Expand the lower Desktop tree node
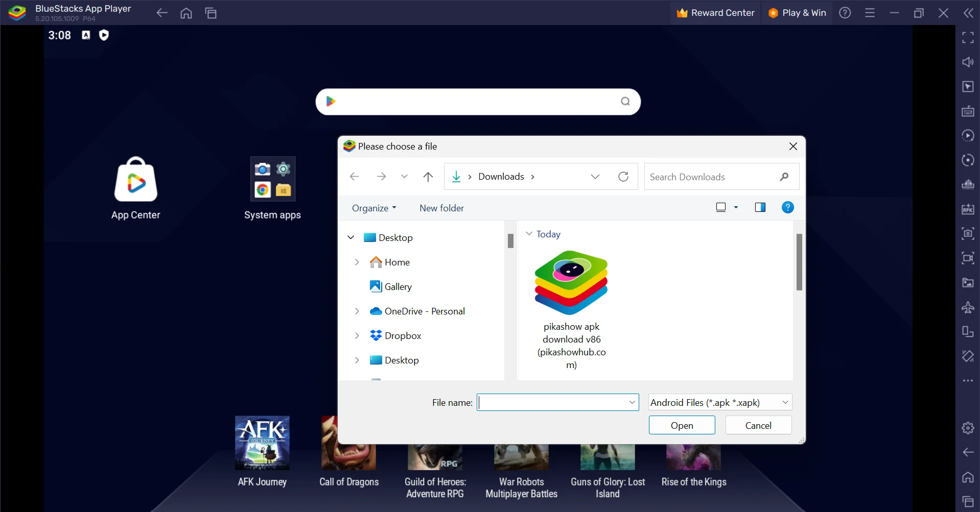The height and width of the screenshot is (512, 980). pos(357,360)
